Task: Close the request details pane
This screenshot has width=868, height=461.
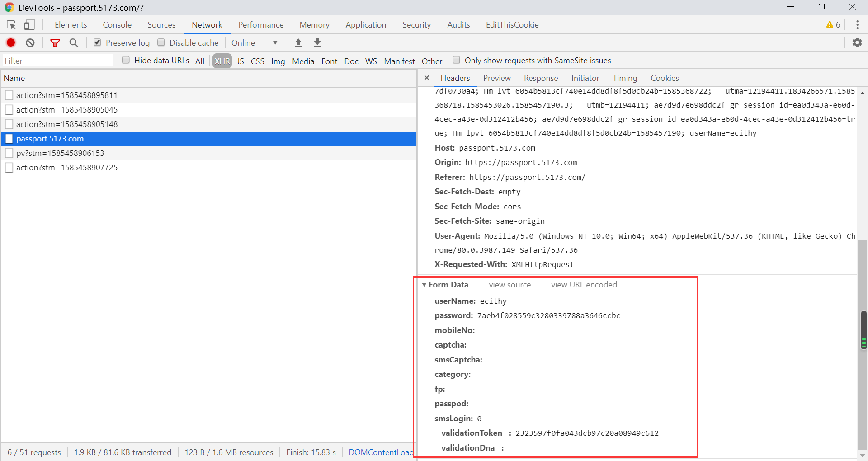Action: pyautogui.click(x=426, y=78)
